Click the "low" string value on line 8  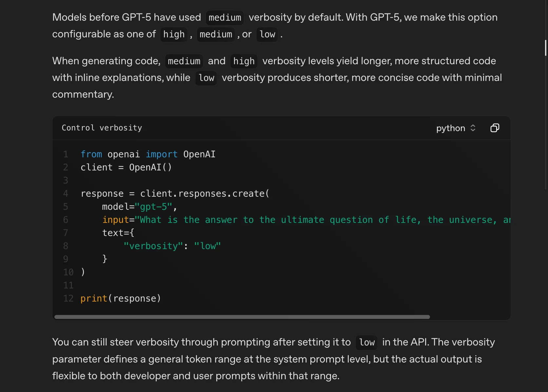[x=207, y=246]
